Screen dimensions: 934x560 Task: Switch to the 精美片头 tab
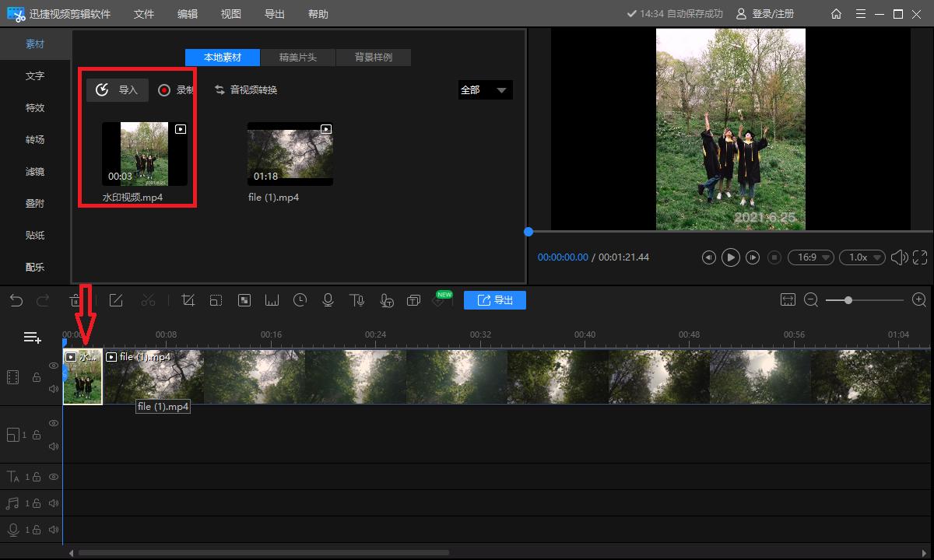point(298,58)
